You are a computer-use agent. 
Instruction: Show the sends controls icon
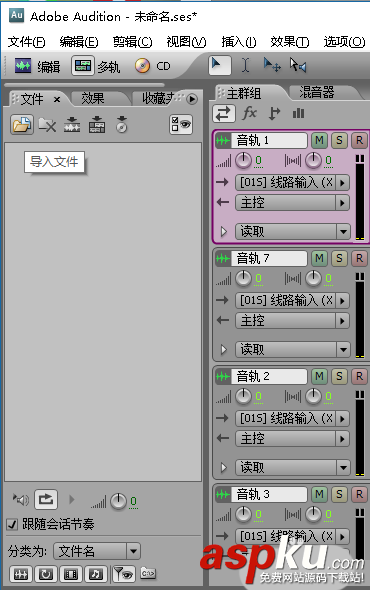pyautogui.click(x=274, y=113)
